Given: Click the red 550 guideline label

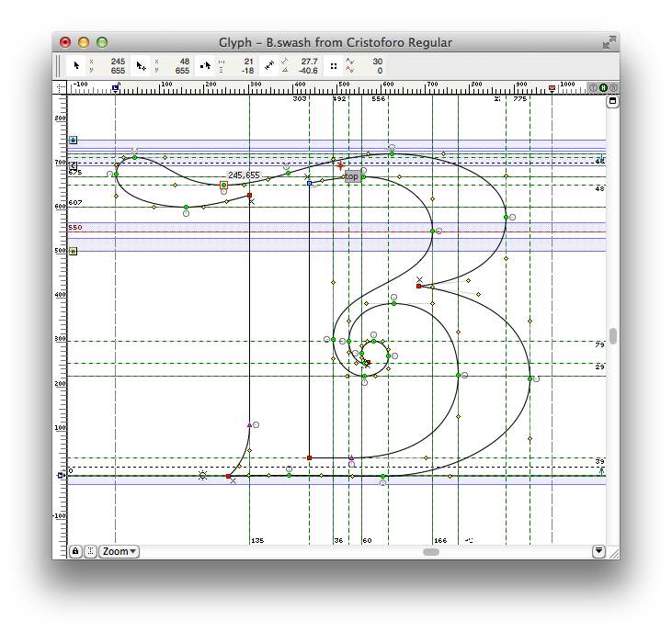Looking at the screenshot, I should (x=75, y=228).
